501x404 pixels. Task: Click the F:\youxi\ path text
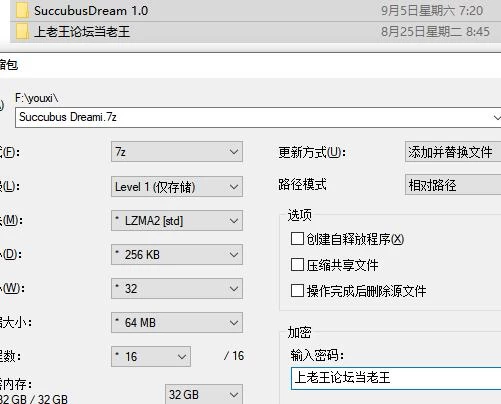[37, 98]
